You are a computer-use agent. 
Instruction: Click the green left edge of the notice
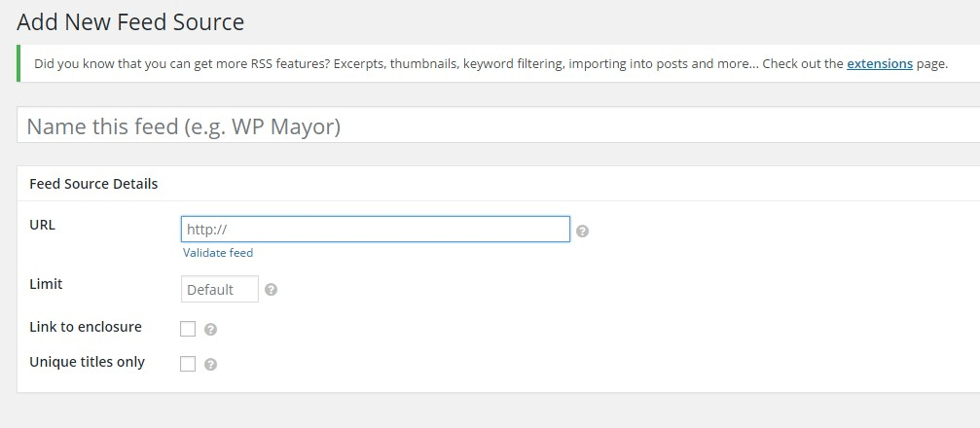click(x=18, y=64)
